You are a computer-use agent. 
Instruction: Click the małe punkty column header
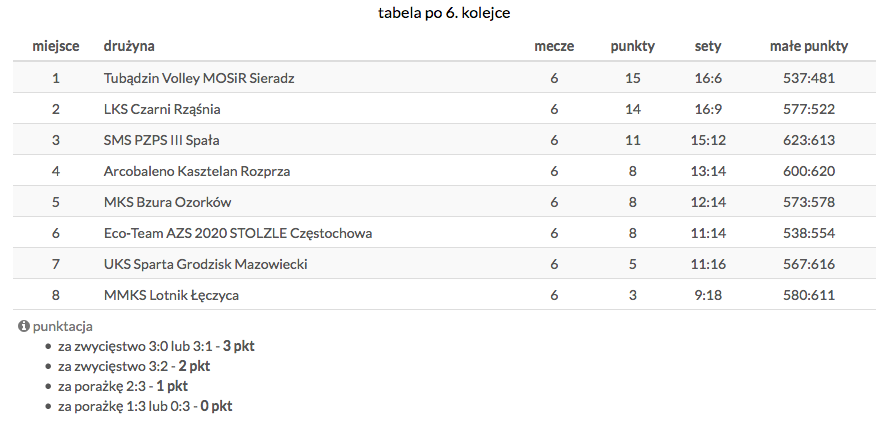point(809,46)
